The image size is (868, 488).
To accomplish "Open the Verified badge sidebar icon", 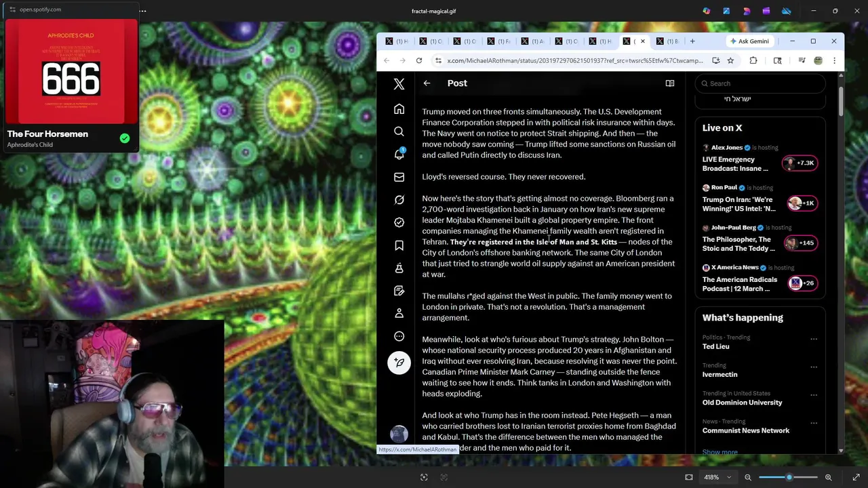I will tap(399, 222).
